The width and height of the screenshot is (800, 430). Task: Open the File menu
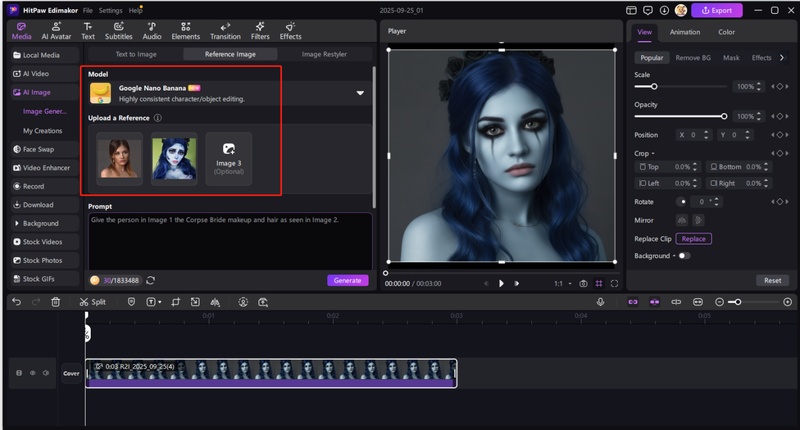pyautogui.click(x=88, y=10)
